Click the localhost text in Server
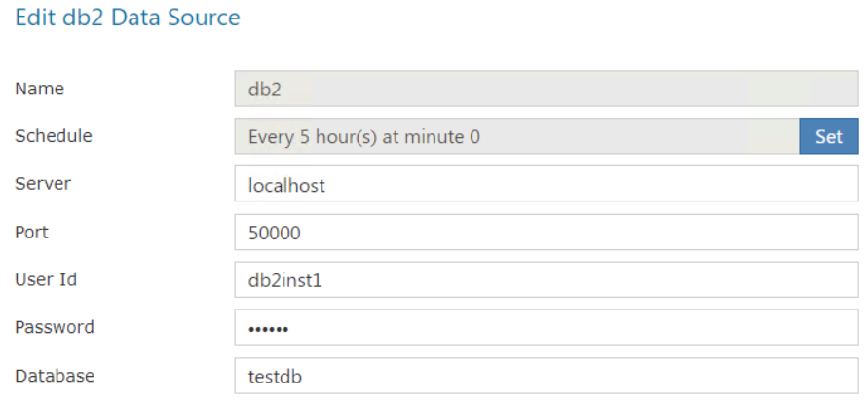The height and width of the screenshot is (401, 868). pyautogui.click(x=286, y=185)
